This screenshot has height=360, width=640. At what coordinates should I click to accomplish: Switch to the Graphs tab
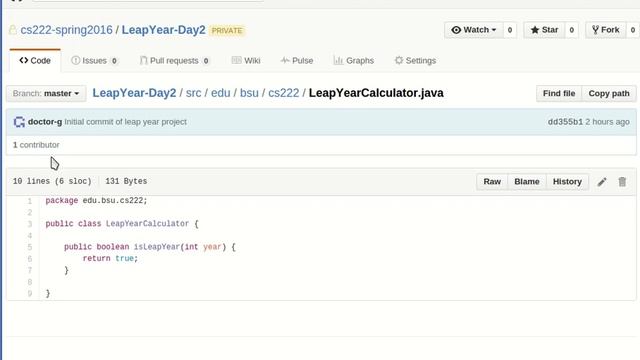click(x=353, y=60)
